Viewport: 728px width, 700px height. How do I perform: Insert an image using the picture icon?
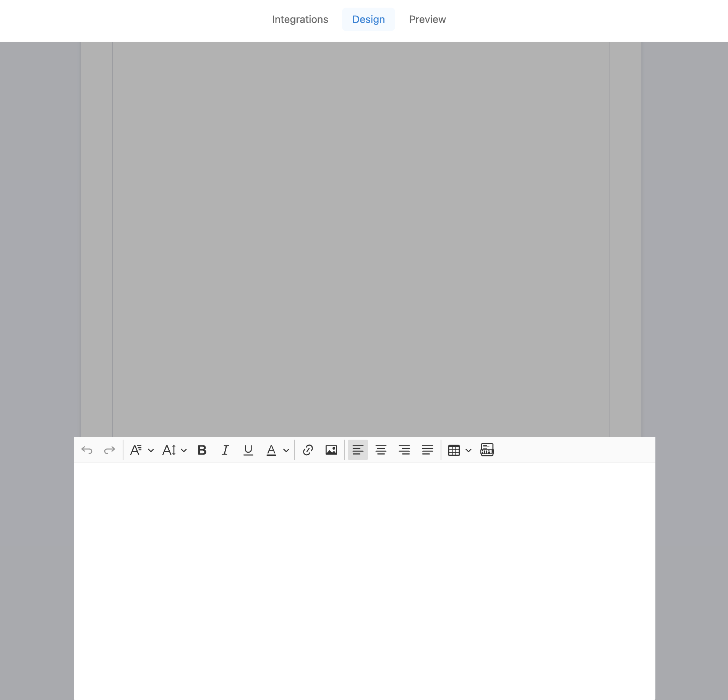331,450
